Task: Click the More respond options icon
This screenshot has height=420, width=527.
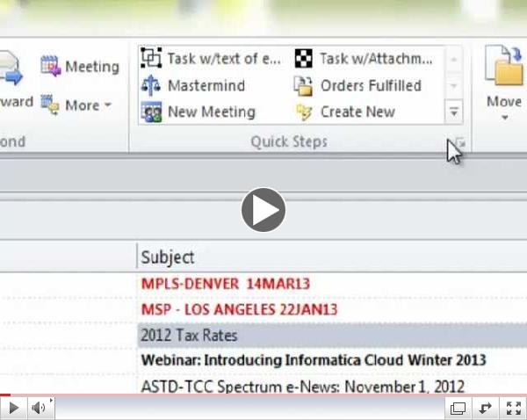Action: 50,105
